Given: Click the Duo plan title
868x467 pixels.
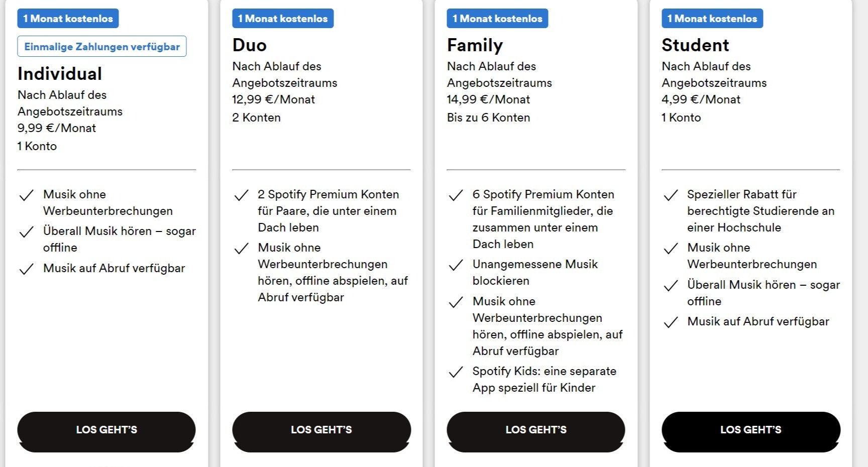Looking at the screenshot, I should [249, 45].
